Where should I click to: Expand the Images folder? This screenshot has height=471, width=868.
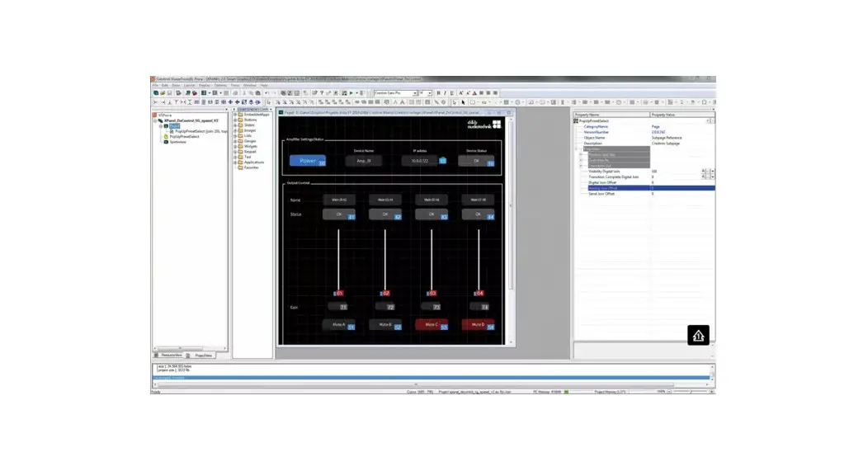tap(235, 130)
